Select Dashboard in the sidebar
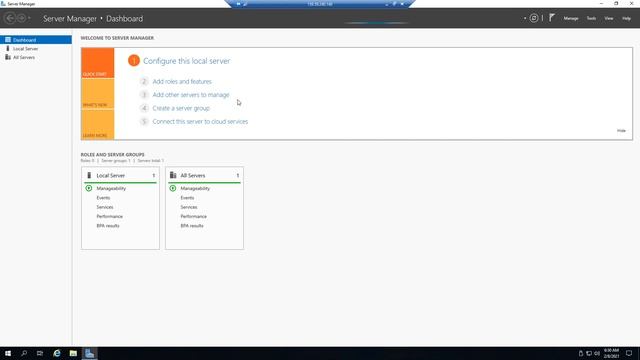This screenshot has width=640, height=360. 36,40
